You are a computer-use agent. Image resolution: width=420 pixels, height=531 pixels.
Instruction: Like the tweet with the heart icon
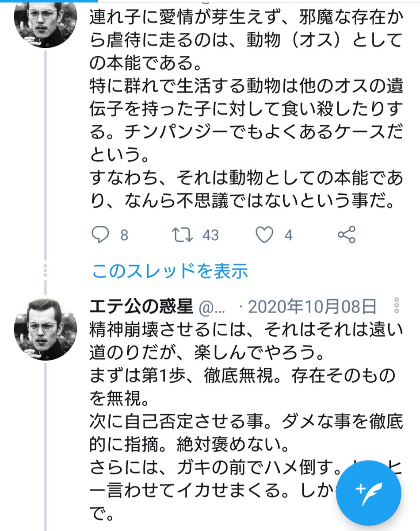[265, 235]
